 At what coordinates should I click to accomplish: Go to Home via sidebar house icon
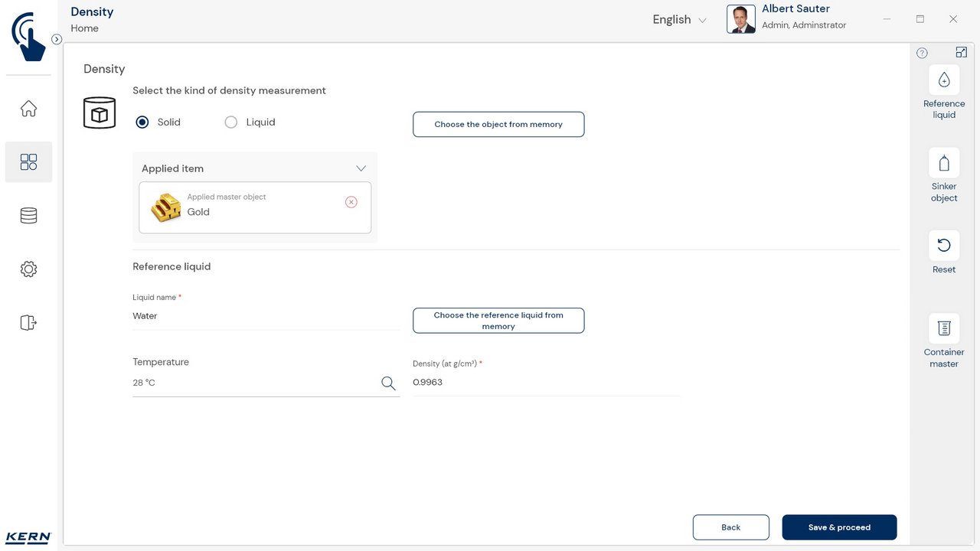28,109
